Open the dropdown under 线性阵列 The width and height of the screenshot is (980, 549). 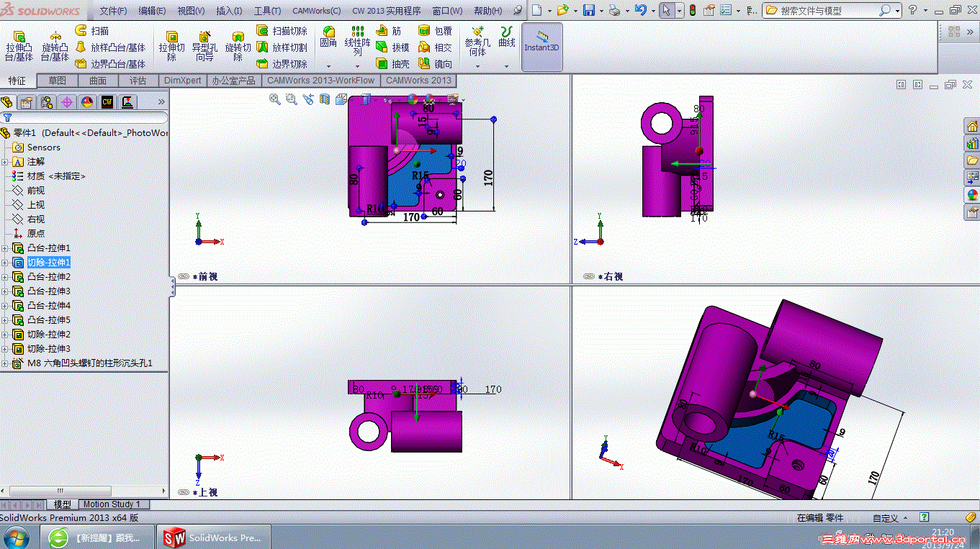(357, 66)
